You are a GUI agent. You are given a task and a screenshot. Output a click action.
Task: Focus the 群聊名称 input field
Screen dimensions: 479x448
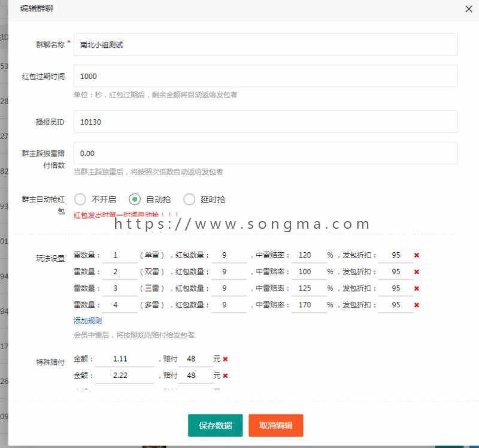(x=265, y=44)
